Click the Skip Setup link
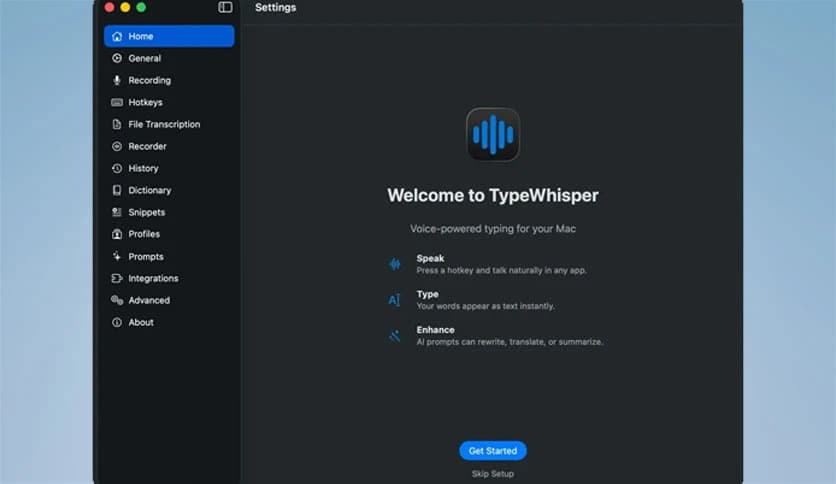 (x=493, y=474)
